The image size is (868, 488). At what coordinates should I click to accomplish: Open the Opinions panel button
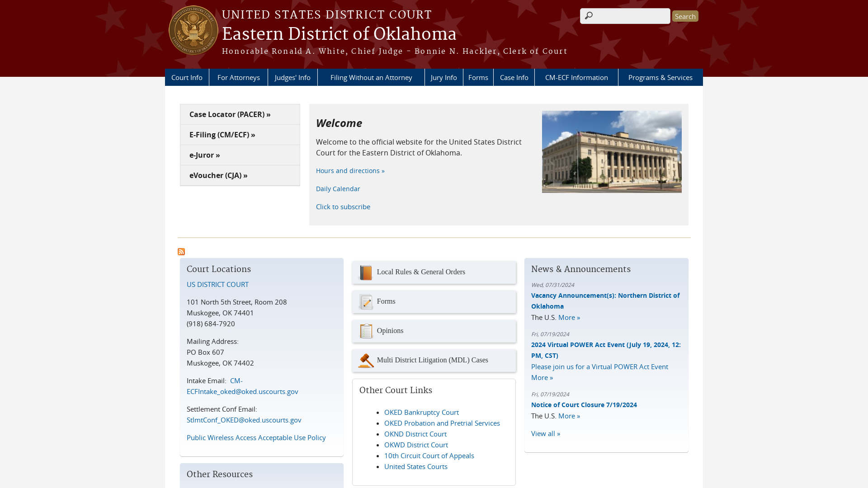point(434,331)
